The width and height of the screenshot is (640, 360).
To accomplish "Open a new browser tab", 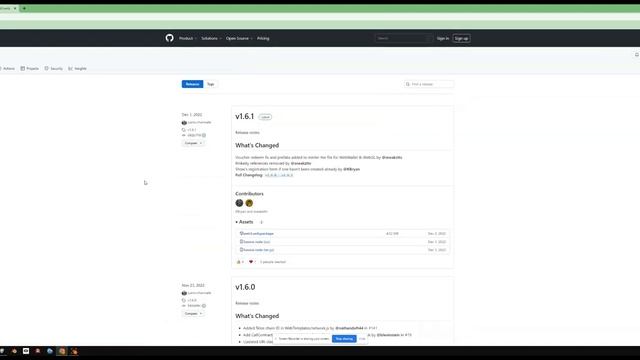I will [24, 8].
